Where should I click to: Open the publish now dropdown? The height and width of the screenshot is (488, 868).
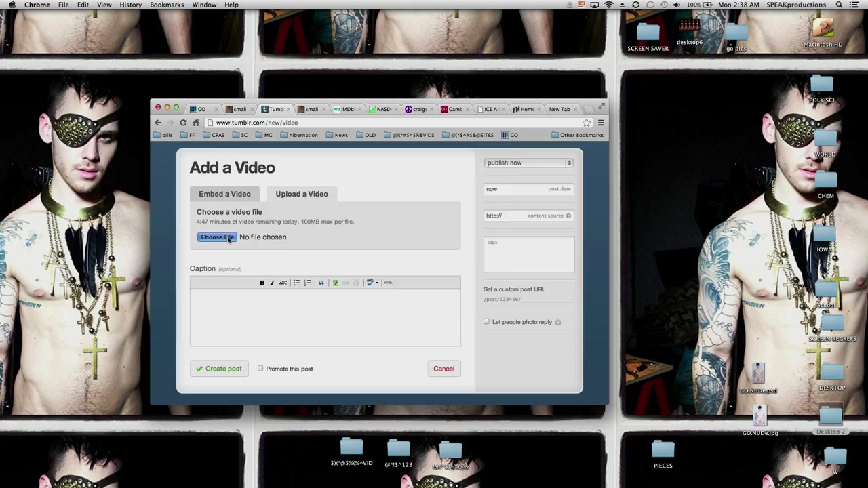pos(528,163)
